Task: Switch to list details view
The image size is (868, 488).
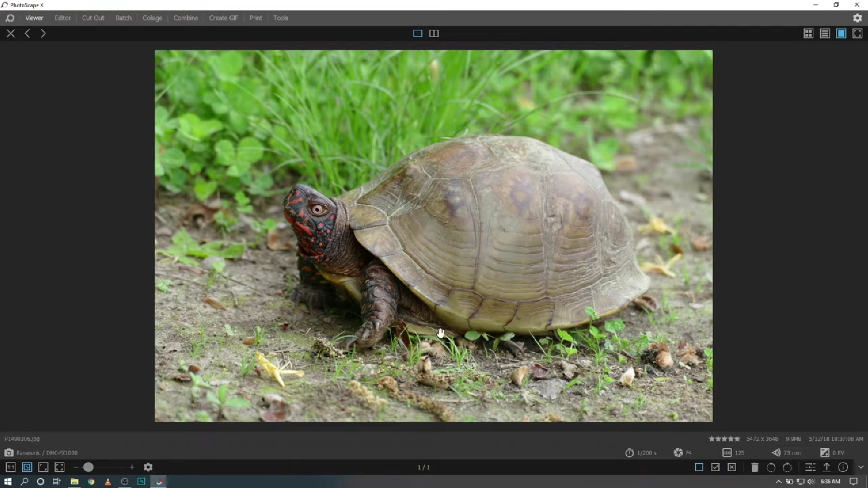Action: (x=825, y=33)
